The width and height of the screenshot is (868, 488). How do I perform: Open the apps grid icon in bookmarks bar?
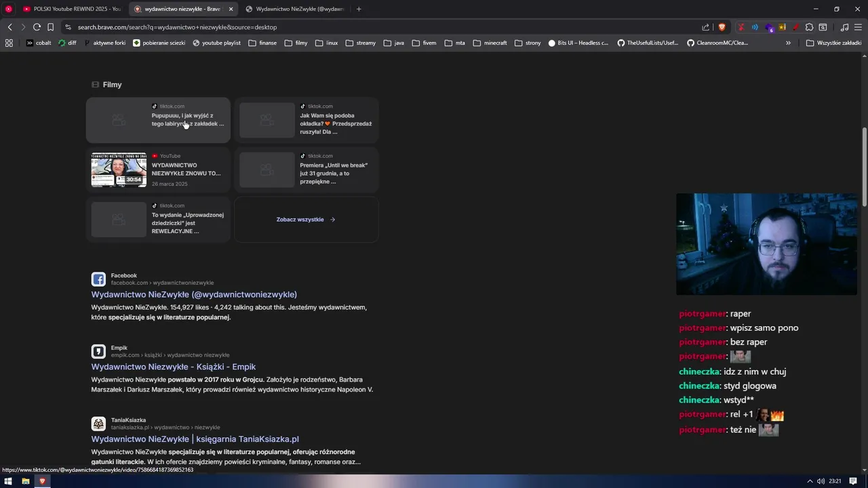(9, 43)
